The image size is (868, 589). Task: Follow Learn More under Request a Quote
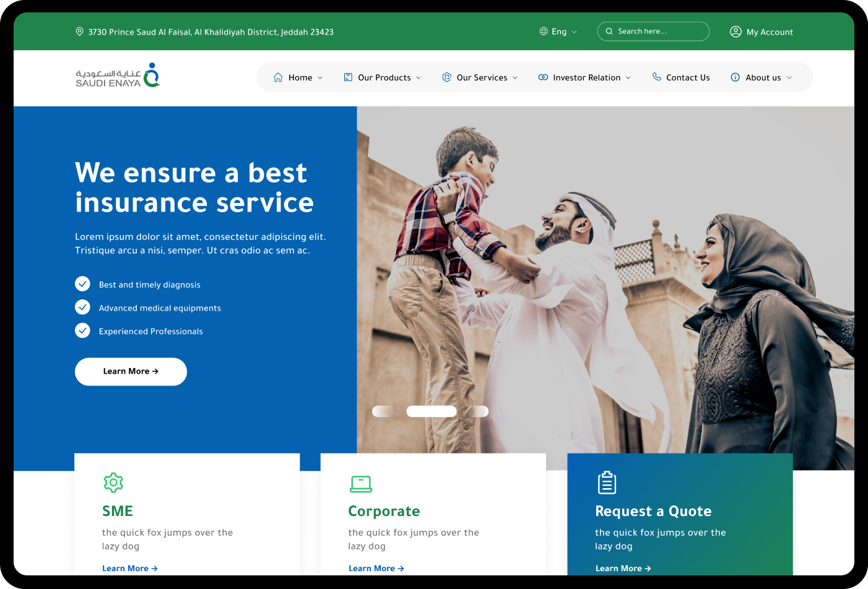point(623,568)
